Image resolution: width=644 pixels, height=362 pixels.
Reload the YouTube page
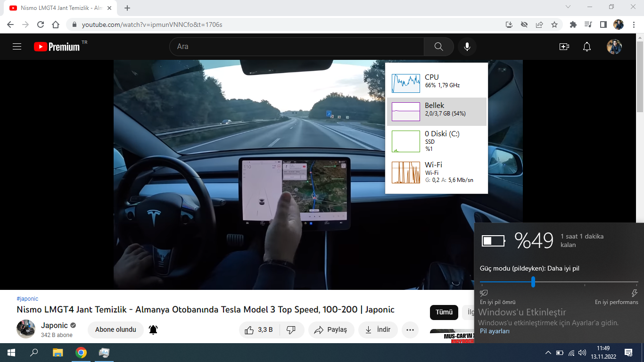[x=41, y=25]
